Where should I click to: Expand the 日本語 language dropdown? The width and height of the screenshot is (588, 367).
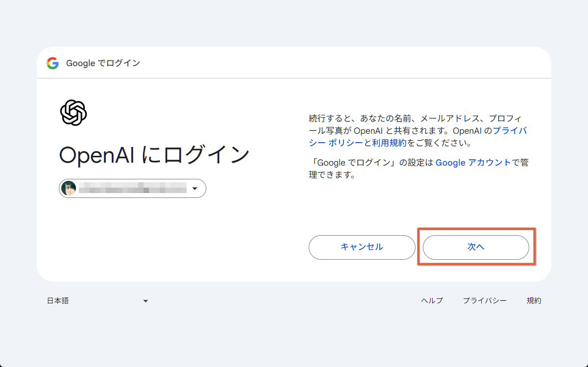[98, 301]
